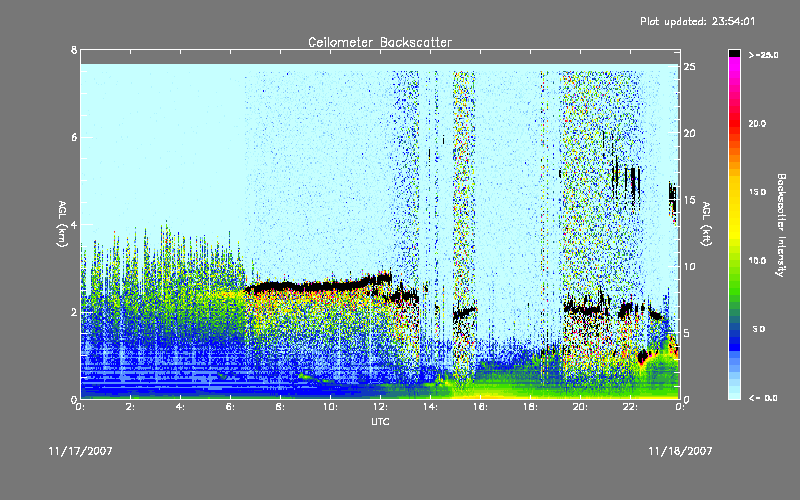Click the end date "11/18/2007"
Image resolution: width=800 pixels, height=500 pixels.
[680, 451]
